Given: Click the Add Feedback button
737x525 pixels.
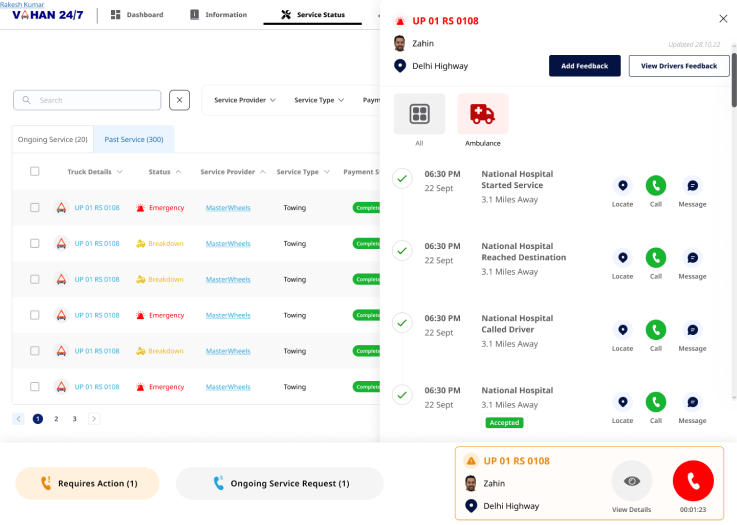Looking at the screenshot, I should coord(585,66).
